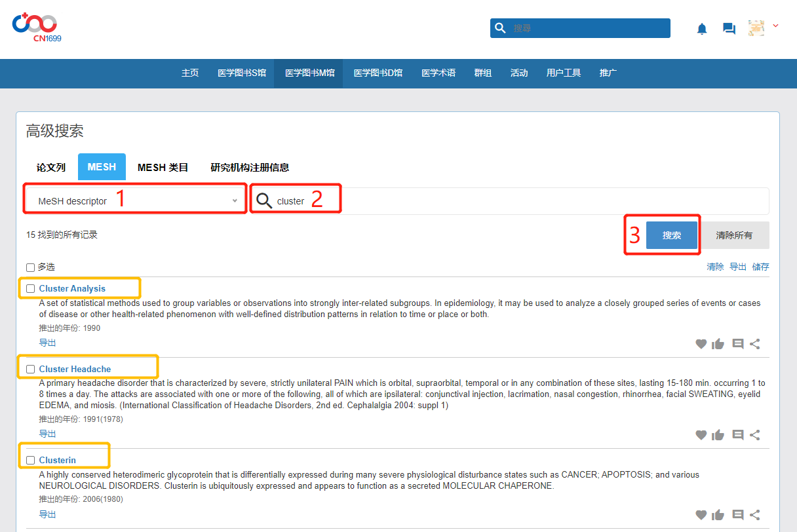
Task: Tick the Cluster Headache checkbox
Action: coord(31,370)
